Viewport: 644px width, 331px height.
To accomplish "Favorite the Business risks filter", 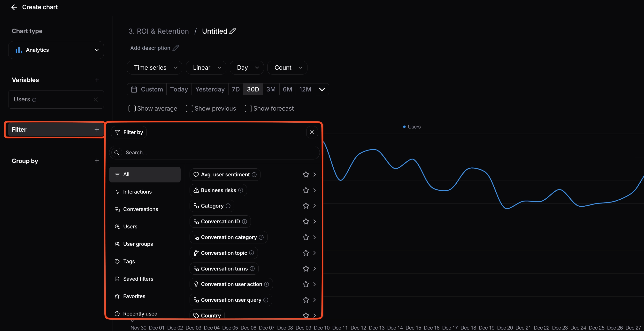I will coord(306,190).
